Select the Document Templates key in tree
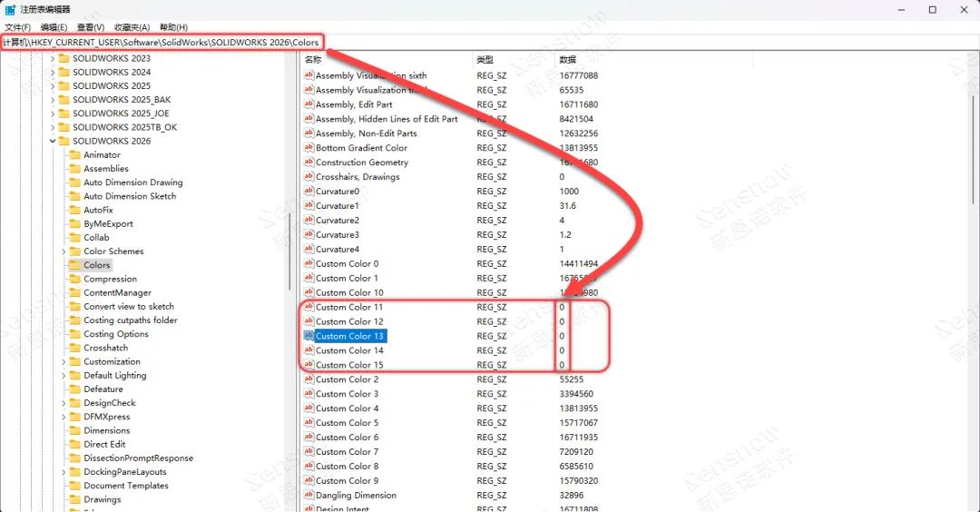The height and width of the screenshot is (512, 980). 126,486
